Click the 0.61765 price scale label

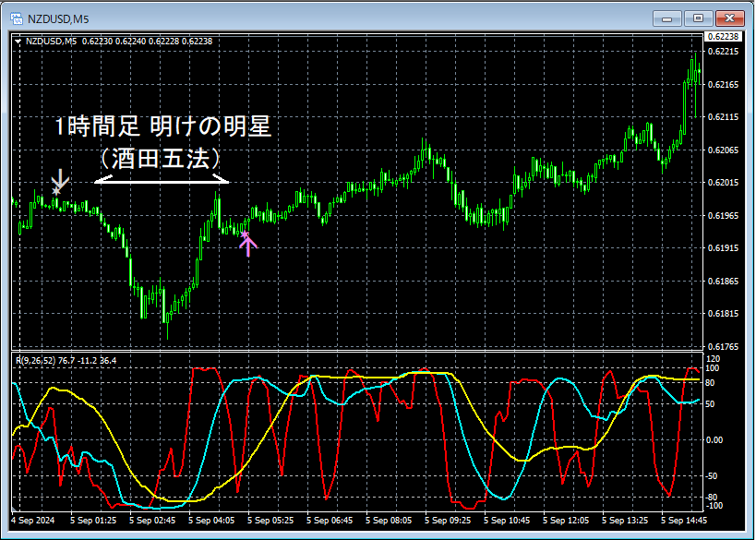pyautogui.click(x=725, y=347)
